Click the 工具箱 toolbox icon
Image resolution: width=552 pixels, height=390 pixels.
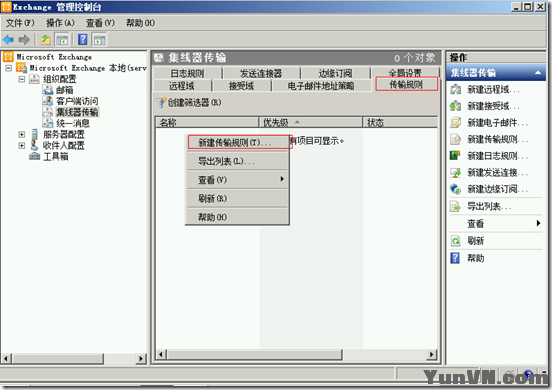(34, 156)
